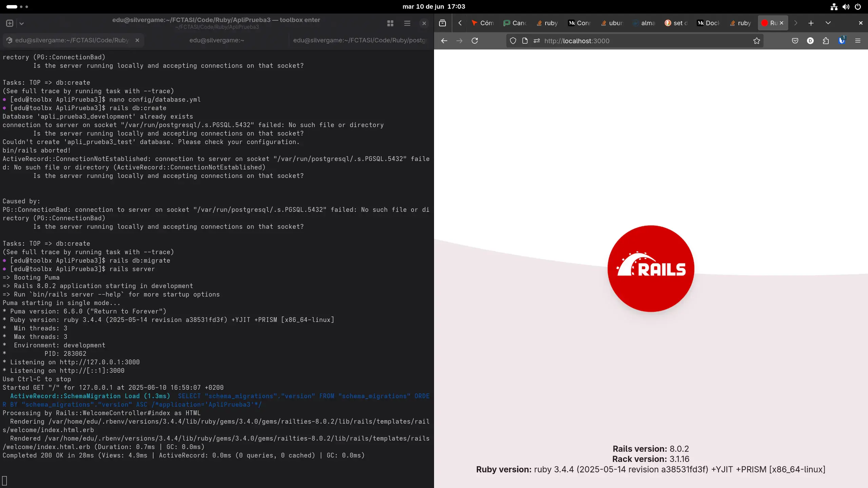
Task: Switch to the edu@silvergame:~ terminal tab
Action: (x=217, y=40)
